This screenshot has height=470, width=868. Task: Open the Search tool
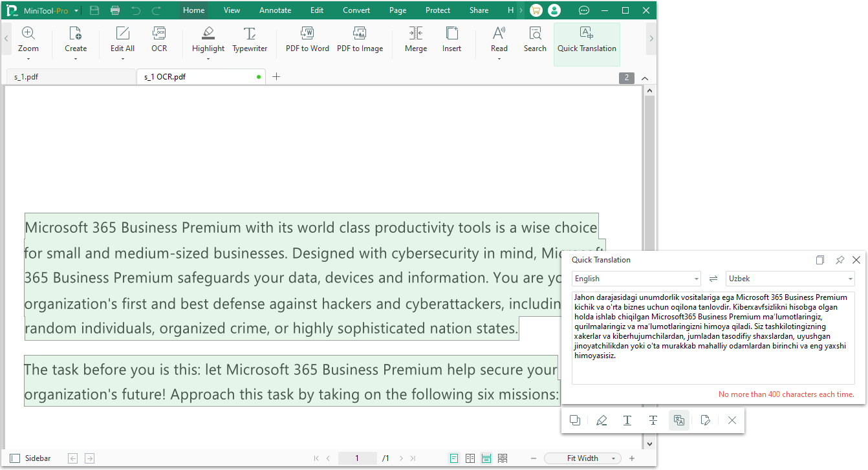(535, 40)
